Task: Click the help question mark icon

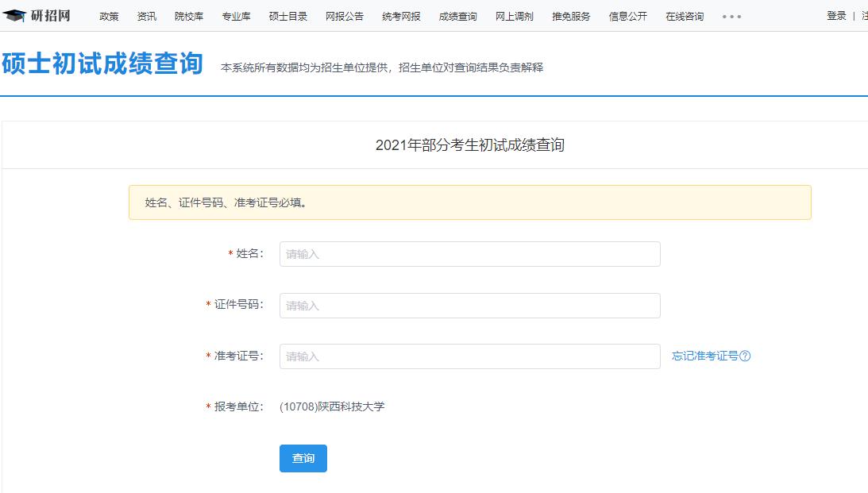Action: point(745,356)
